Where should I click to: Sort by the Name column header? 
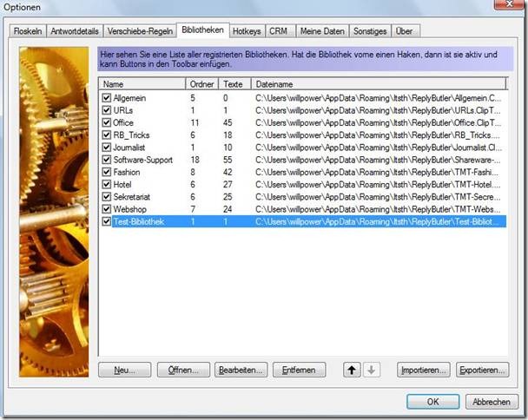pyautogui.click(x=142, y=84)
